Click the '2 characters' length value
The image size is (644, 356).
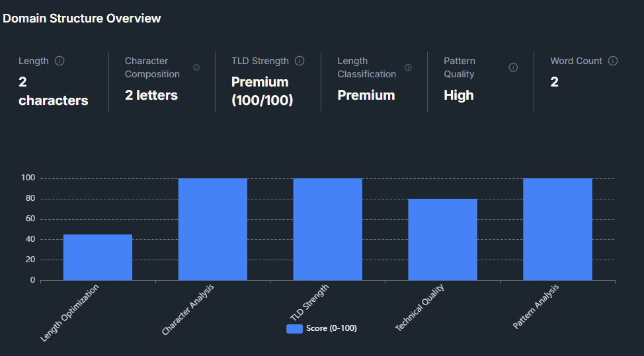pyautogui.click(x=53, y=91)
